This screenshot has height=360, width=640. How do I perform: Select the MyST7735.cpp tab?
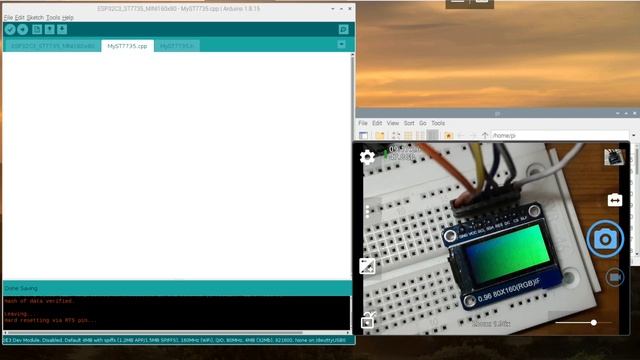(x=127, y=46)
